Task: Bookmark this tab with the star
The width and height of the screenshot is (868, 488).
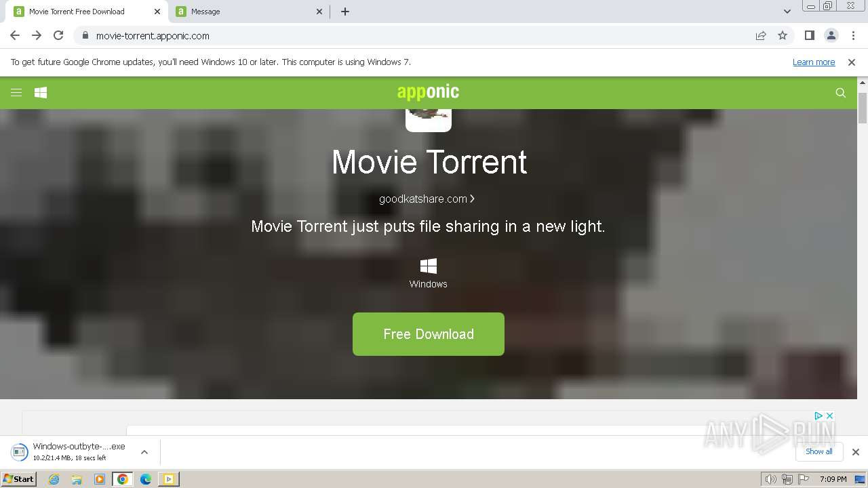Action: tap(783, 35)
